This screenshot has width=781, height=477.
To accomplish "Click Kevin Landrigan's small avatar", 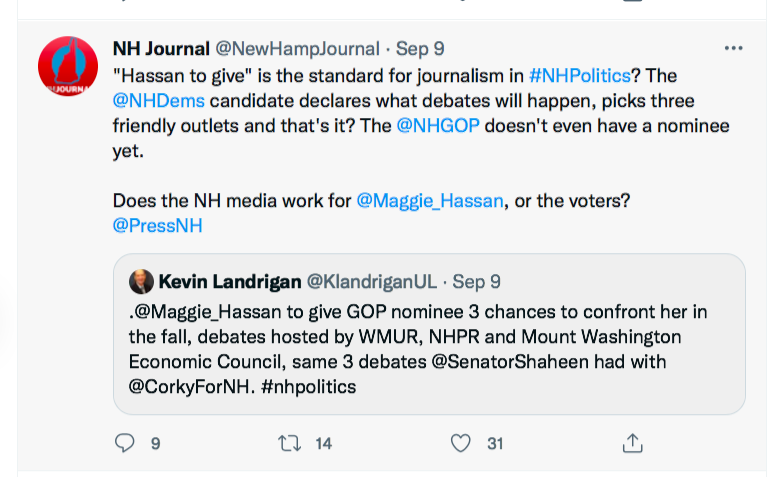I will point(142,281).
